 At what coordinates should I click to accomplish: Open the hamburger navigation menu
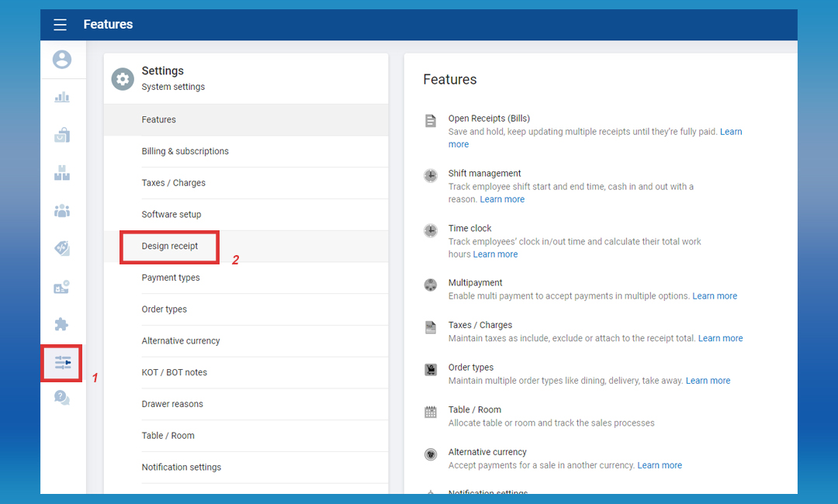tap(60, 25)
